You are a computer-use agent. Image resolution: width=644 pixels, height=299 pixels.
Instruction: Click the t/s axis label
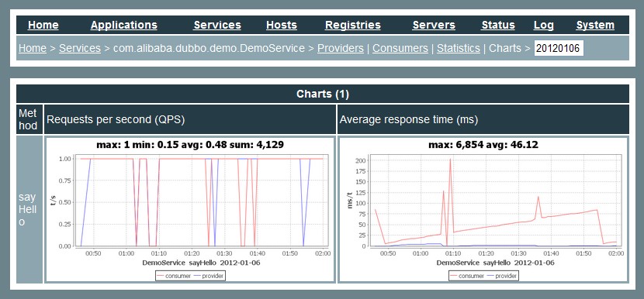click(x=53, y=200)
